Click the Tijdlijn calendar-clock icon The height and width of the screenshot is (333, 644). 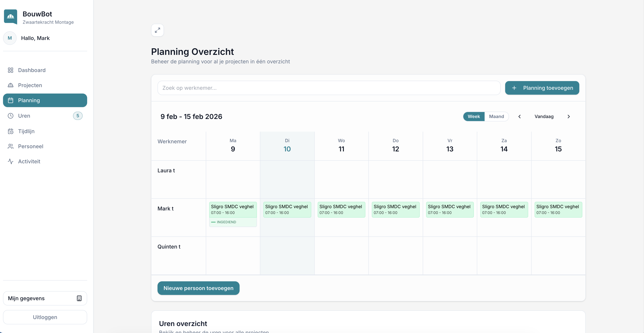(11, 131)
